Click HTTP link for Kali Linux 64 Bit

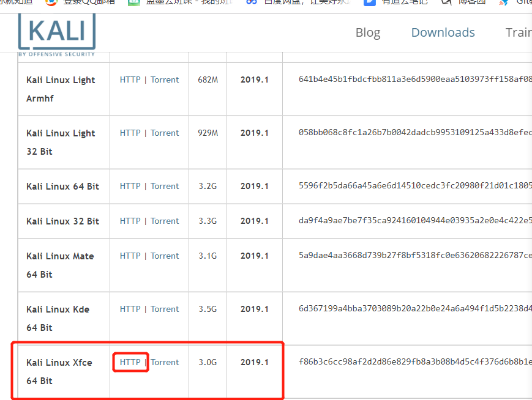(x=130, y=186)
